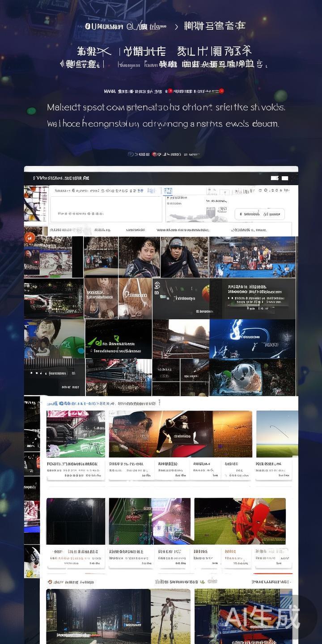This screenshot has height=644, width=322.
Task: Click the left white icon in dark title bar
Action: coord(275,178)
